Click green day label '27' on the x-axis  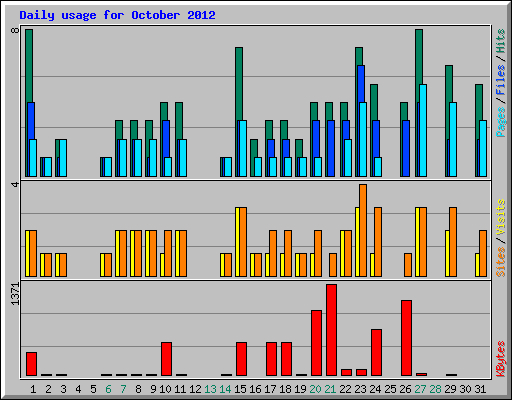click(x=420, y=389)
